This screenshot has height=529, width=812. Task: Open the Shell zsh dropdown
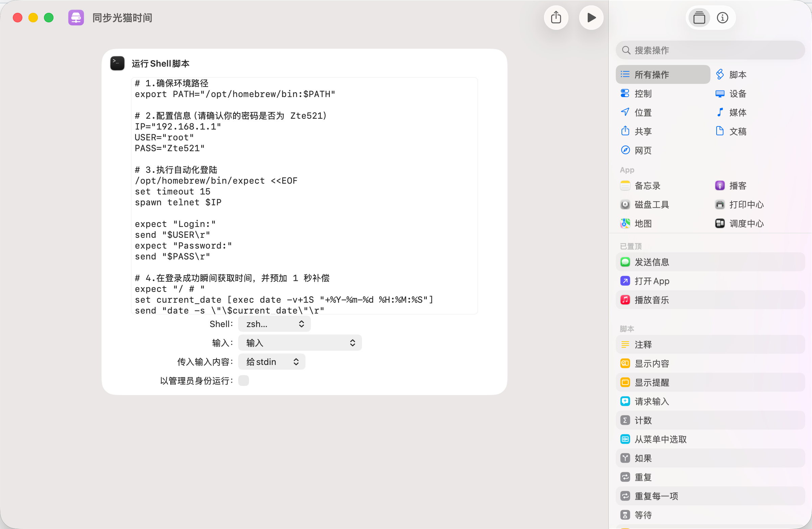pyautogui.click(x=274, y=324)
